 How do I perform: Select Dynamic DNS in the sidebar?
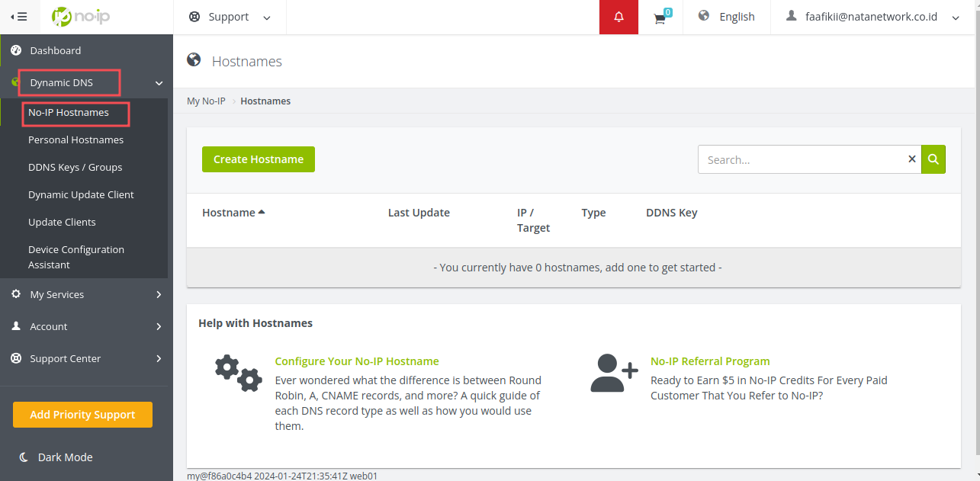point(61,82)
